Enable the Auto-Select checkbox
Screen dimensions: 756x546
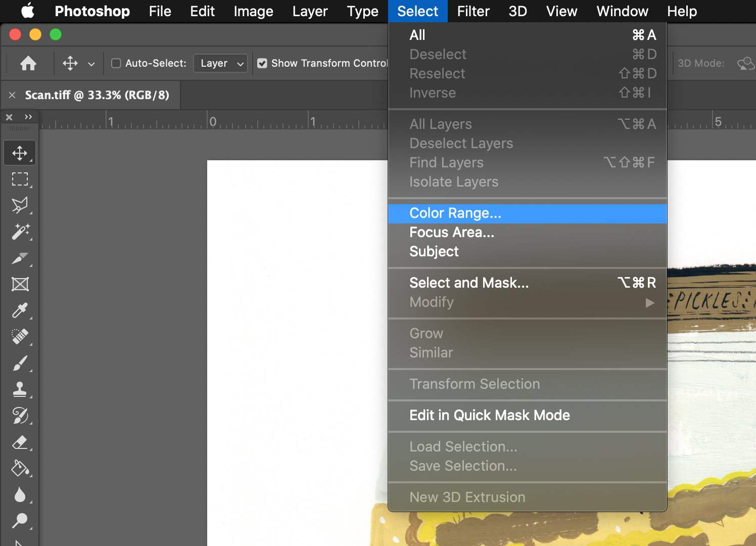(x=116, y=63)
